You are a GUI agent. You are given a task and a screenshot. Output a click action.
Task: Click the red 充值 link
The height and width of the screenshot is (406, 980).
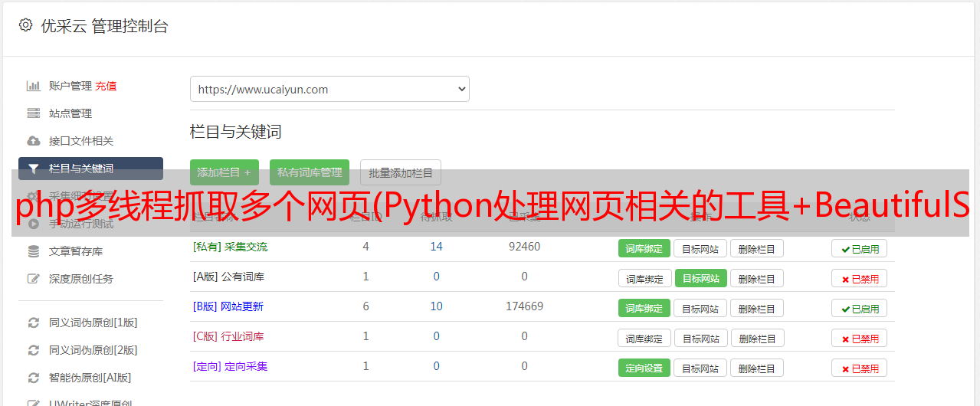pos(107,86)
